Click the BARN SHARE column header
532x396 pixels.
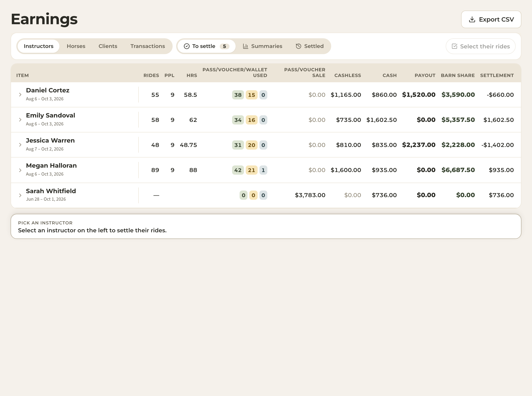pos(458,75)
